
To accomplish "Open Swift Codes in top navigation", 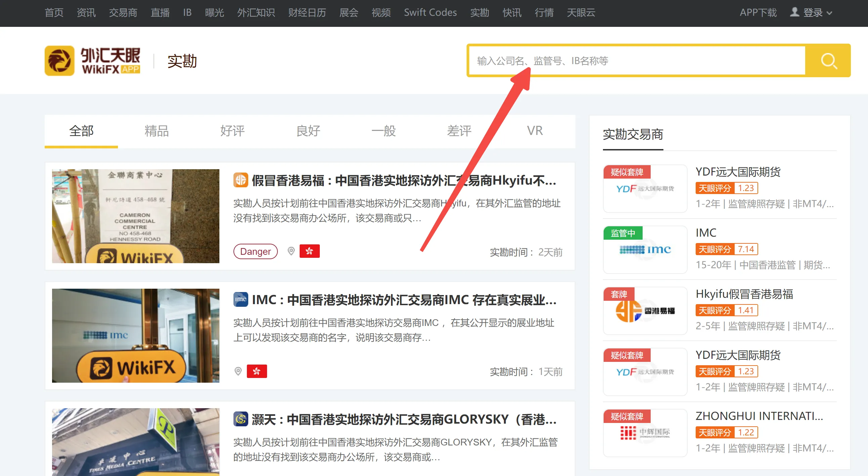I will 430,12.
